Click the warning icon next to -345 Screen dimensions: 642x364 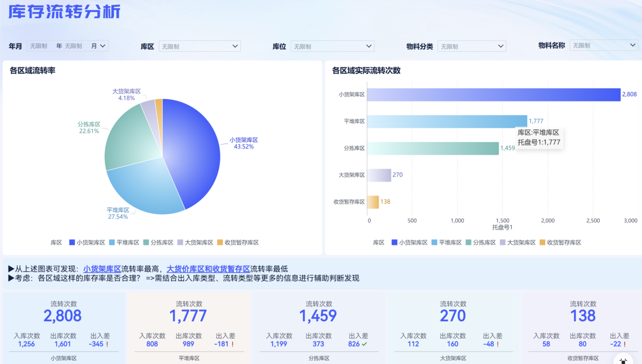[x=108, y=344]
